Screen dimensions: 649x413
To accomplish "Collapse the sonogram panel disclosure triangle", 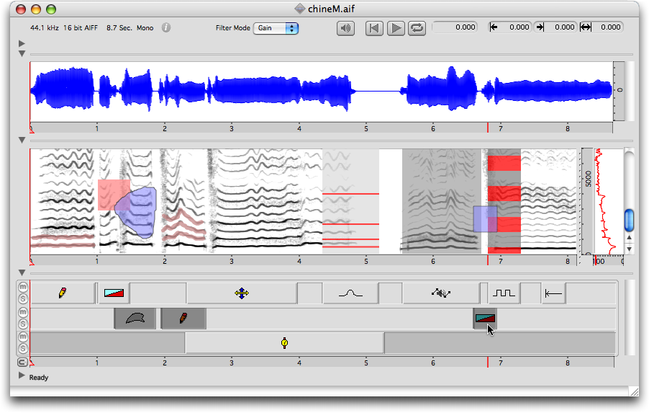I will tap(22, 141).
